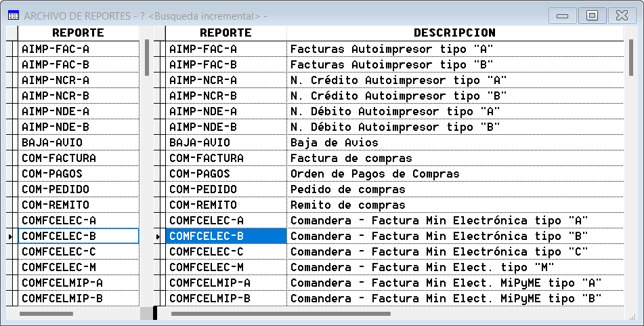The width and height of the screenshot is (644, 326).
Task: Click COM-FACTURA in the right pane
Action: point(226,159)
